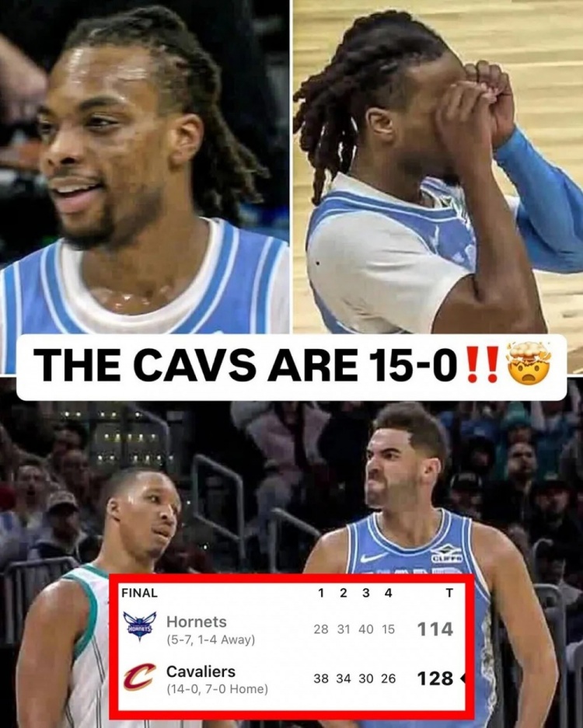Click the Hornets third quarter score 40
The width and height of the screenshot is (583, 728).
coord(366,629)
